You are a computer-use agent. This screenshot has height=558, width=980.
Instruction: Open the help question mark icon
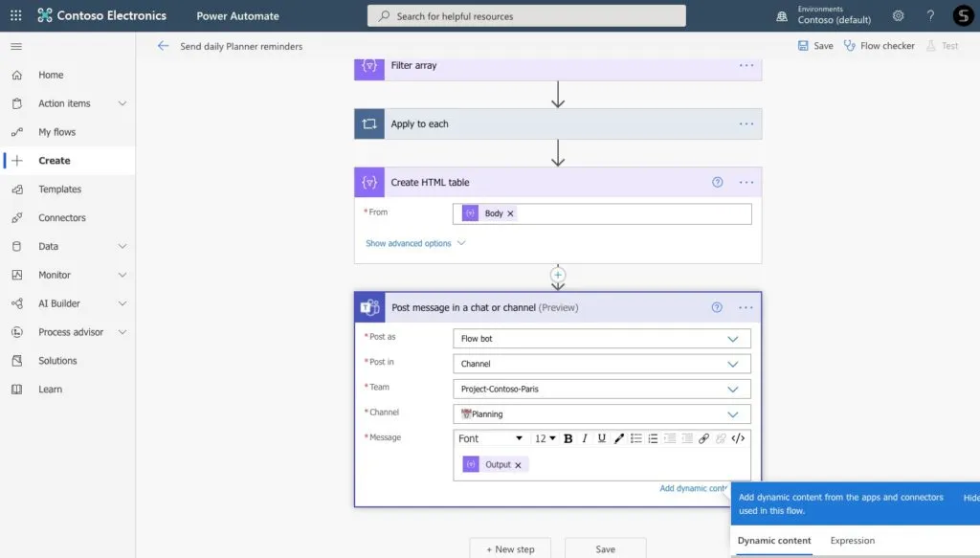point(930,15)
